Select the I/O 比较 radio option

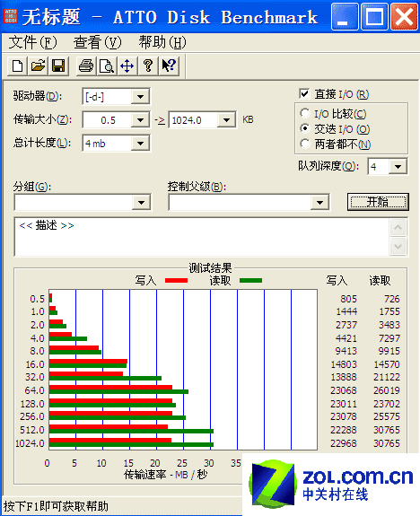pyautogui.click(x=305, y=114)
